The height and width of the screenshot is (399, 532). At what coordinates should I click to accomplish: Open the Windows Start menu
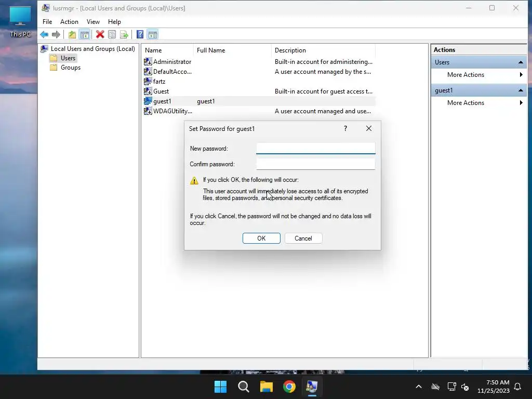220,387
